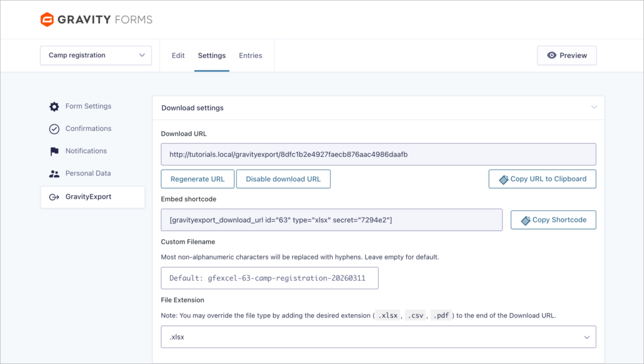Select the Settings tab
644x364 pixels.
click(211, 55)
